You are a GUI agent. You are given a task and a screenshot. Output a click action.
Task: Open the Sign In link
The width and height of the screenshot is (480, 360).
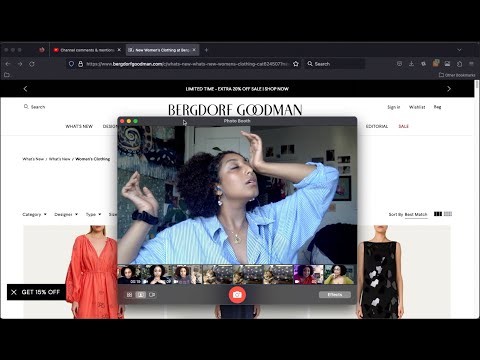(x=394, y=107)
